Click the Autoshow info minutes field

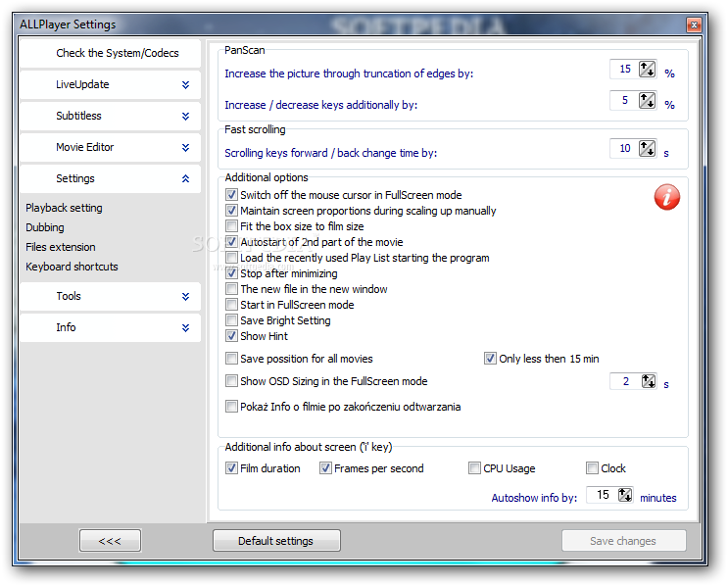coord(603,495)
